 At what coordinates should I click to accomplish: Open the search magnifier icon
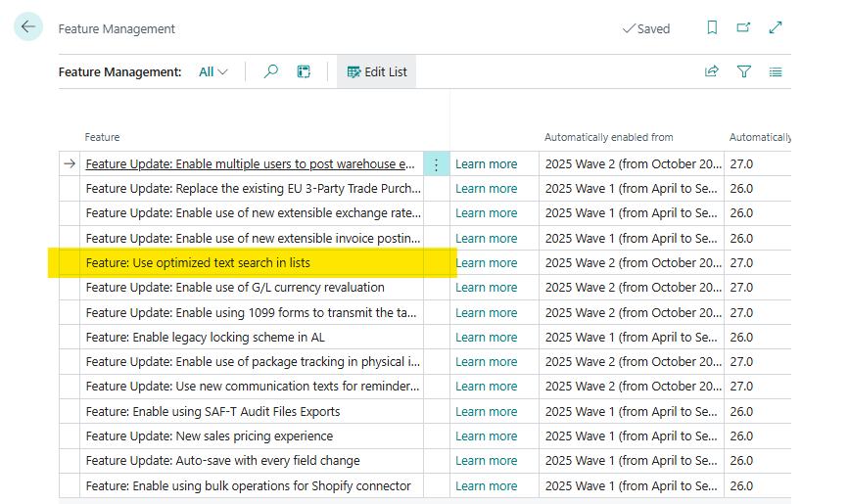271,71
